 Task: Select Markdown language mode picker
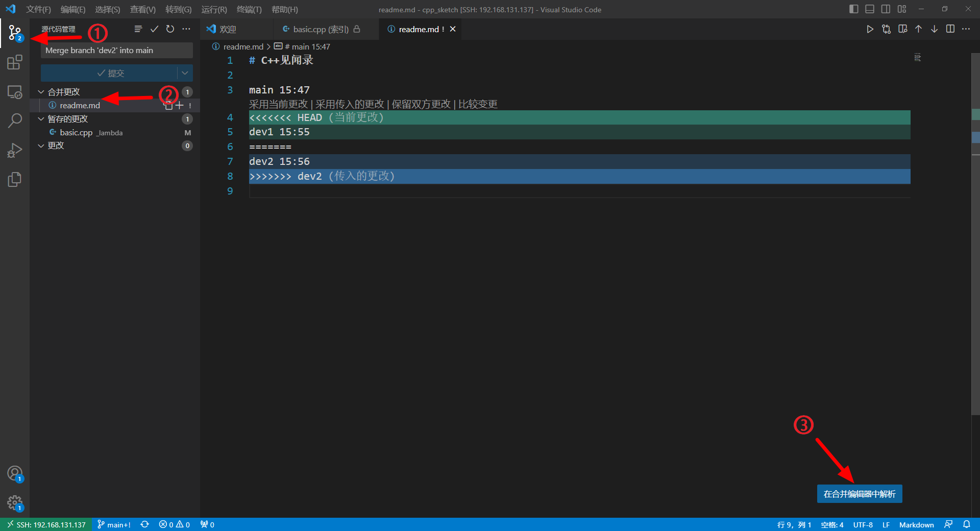pos(917,524)
